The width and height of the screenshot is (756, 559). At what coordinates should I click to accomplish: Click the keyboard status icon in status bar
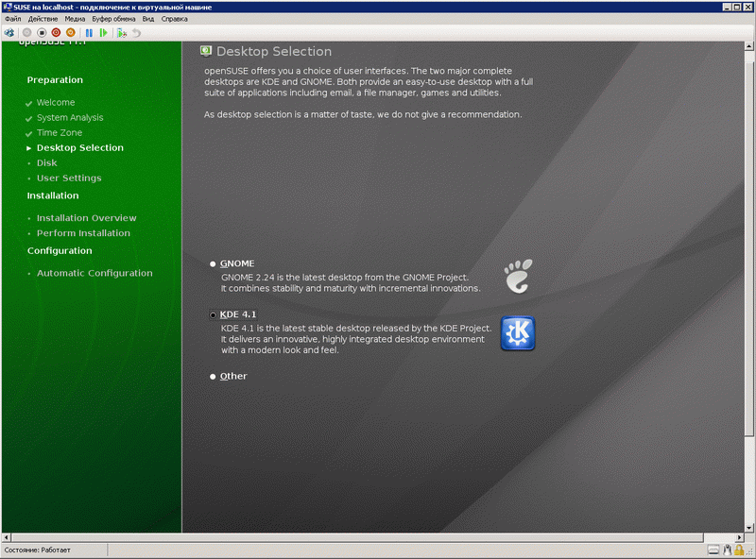(713, 550)
